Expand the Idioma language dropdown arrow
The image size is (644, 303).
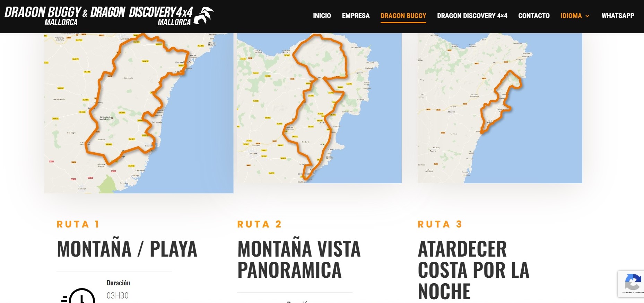coord(588,16)
